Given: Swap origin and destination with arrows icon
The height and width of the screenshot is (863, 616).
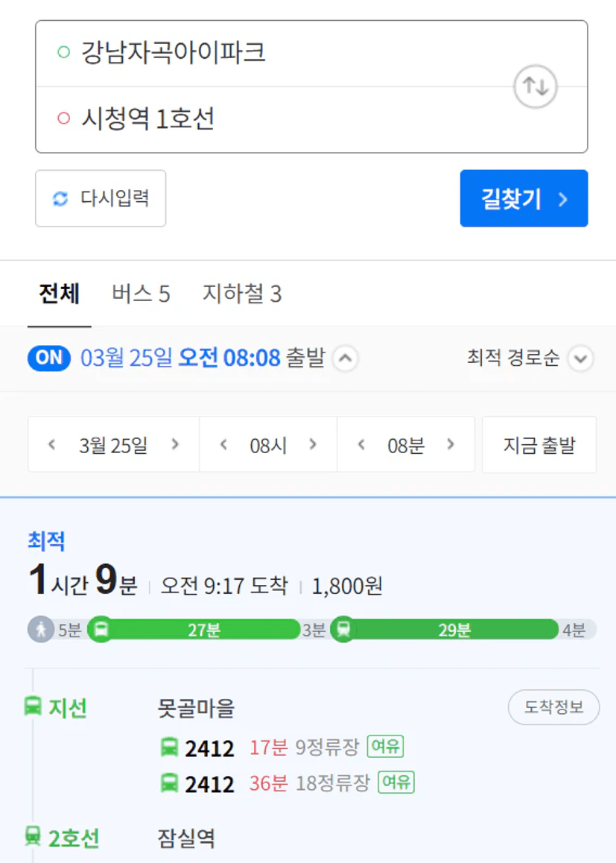Looking at the screenshot, I should [536, 86].
